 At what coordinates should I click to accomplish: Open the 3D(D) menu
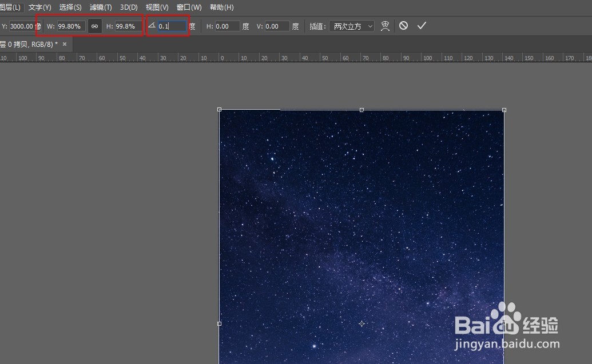coord(129,7)
